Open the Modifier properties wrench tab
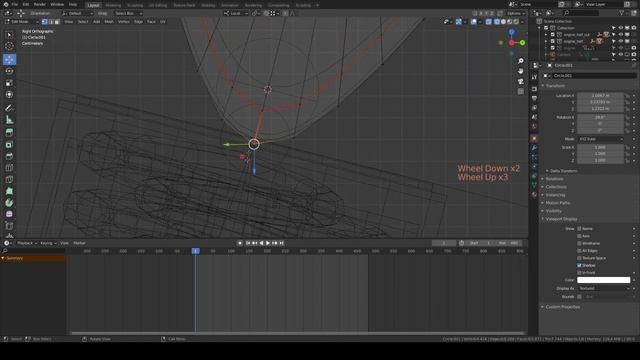This screenshot has height=360, width=640. tap(534, 148)
